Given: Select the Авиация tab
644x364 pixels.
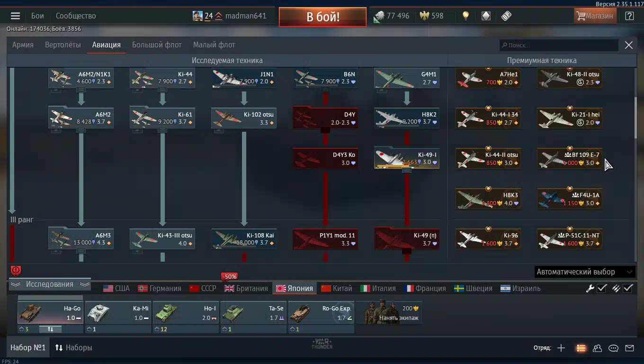Looking at the screenshot, I should 107,45.
